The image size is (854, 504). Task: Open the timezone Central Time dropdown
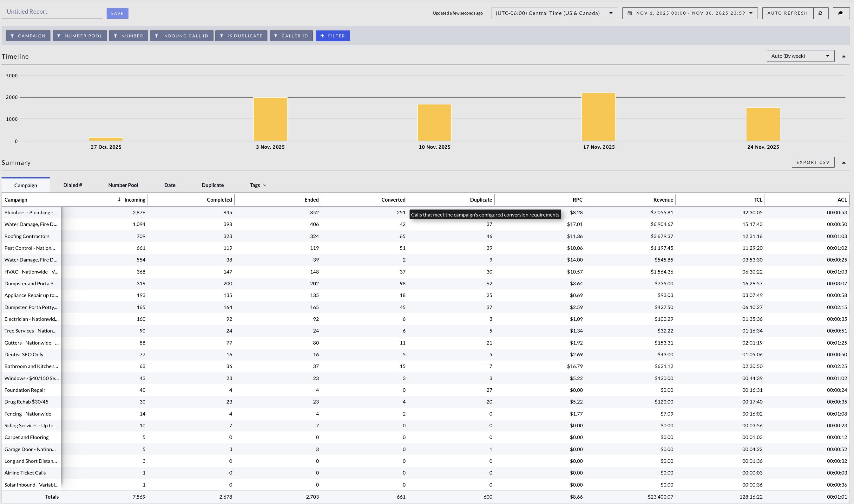554,13
